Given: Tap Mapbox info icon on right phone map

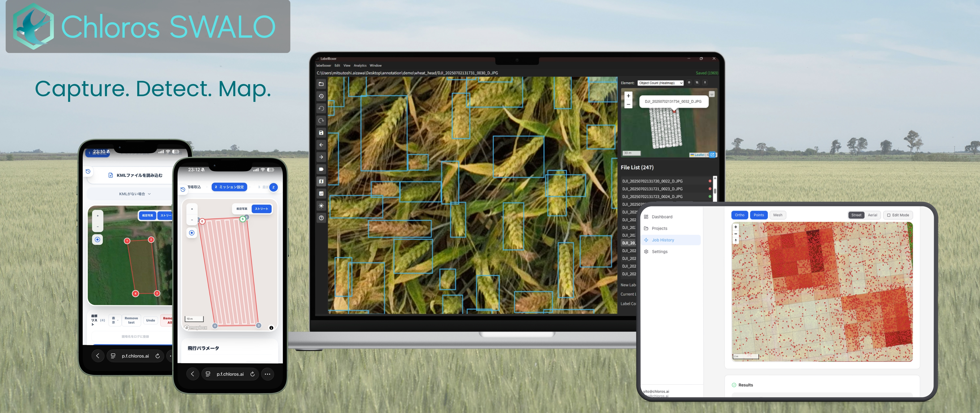Looking at the screenshot, I should (271, 328).
